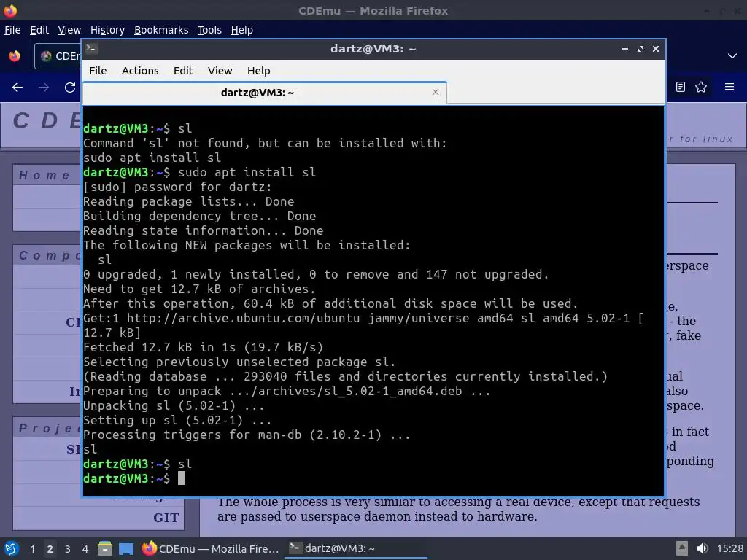The height and width of the screenshot is (560, 747).
Task: Expand the Firefox list all tabs chevron
Action: pyautogui.click(x=732, y=56)
